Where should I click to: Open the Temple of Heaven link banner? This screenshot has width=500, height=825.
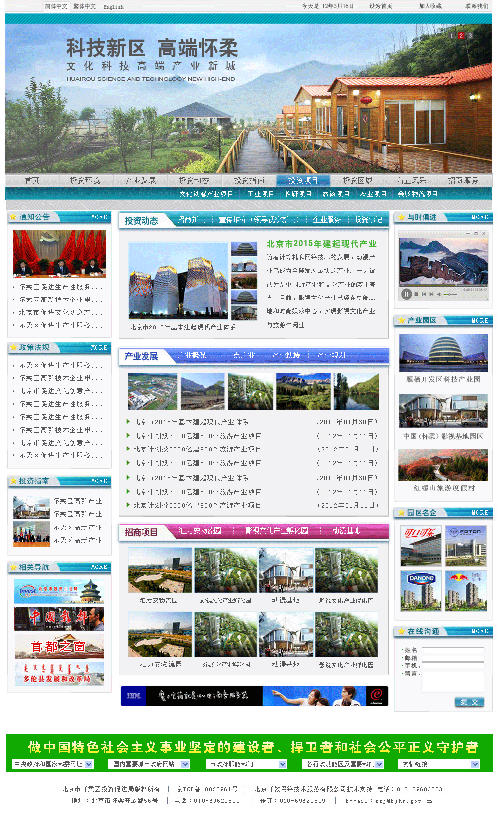(x=59, y=591)
